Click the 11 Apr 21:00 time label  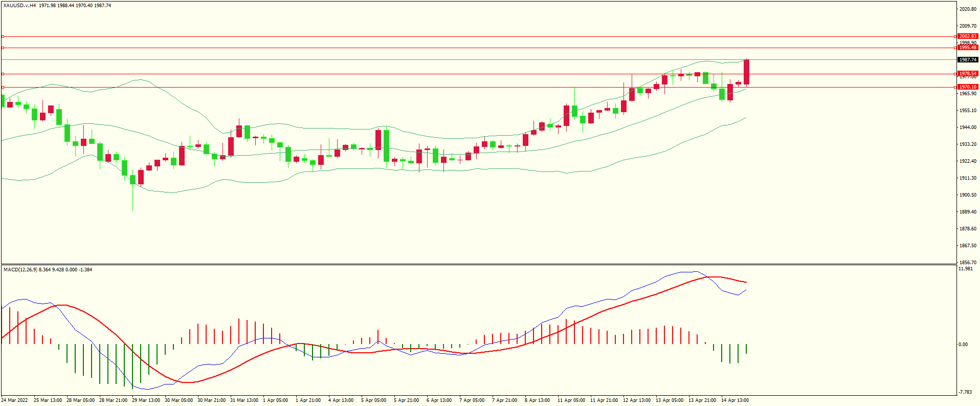click(604, 400)
